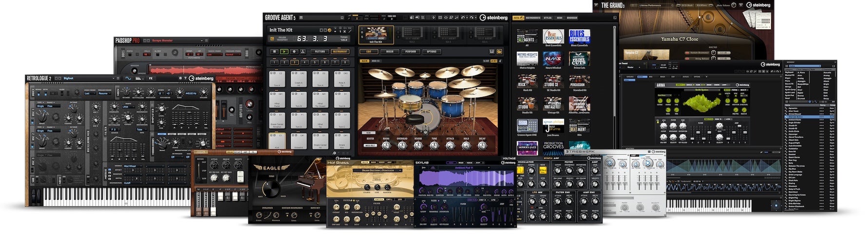Open the Browser tab in right panel

pos(572,18)
